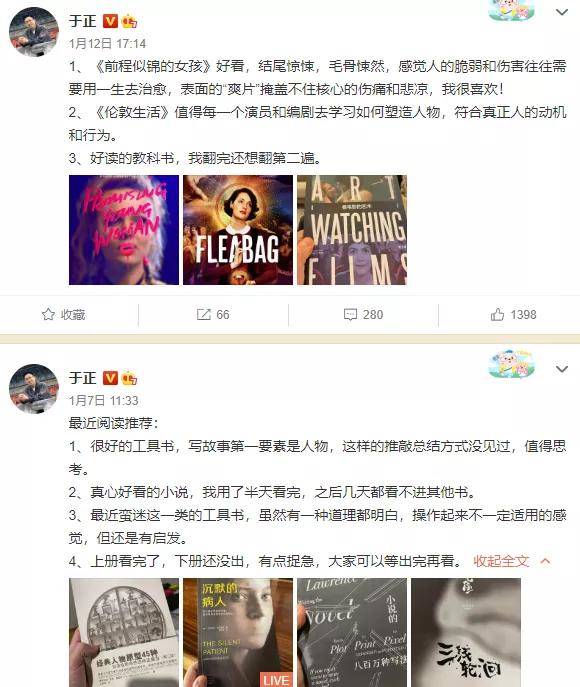Expand the chevron menu on second post
Viewport: 580px width, 687px height.
click(x=562, y=369)
